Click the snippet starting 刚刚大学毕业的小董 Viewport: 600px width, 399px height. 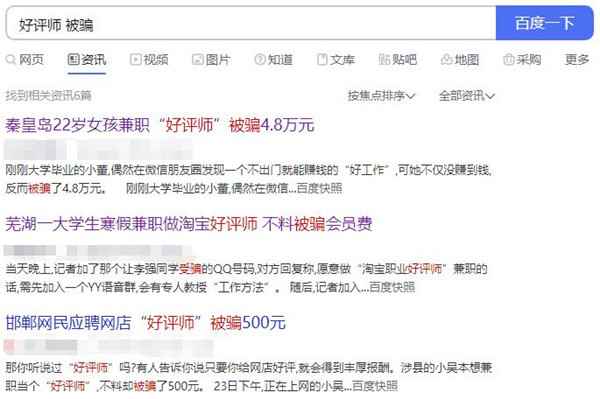(249, 179)
